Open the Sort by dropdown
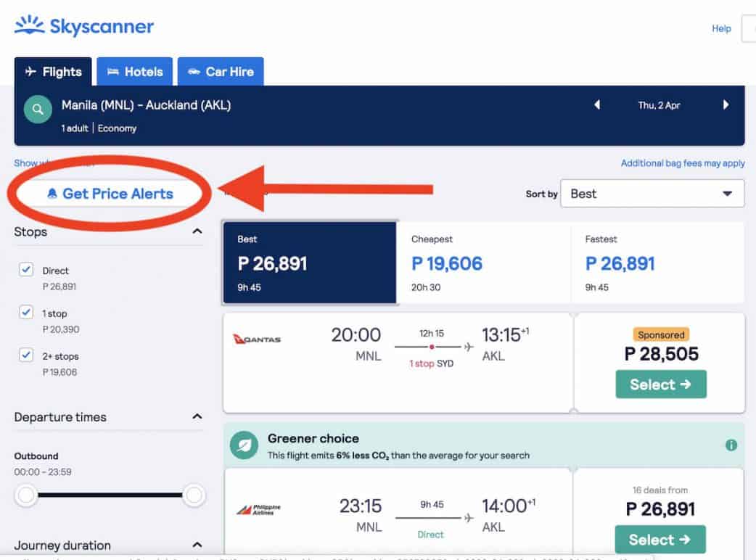Screen dimensions: 756x560 point(652,194)
